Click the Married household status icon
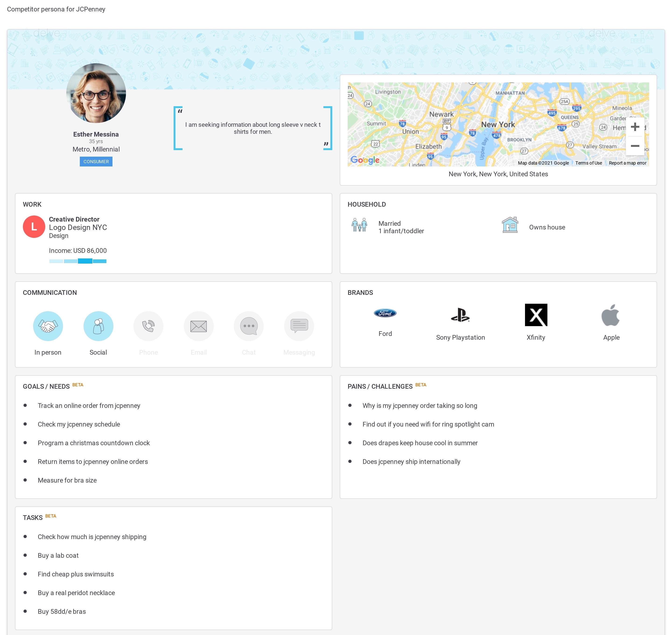The image size is (672, 635). 359,227
